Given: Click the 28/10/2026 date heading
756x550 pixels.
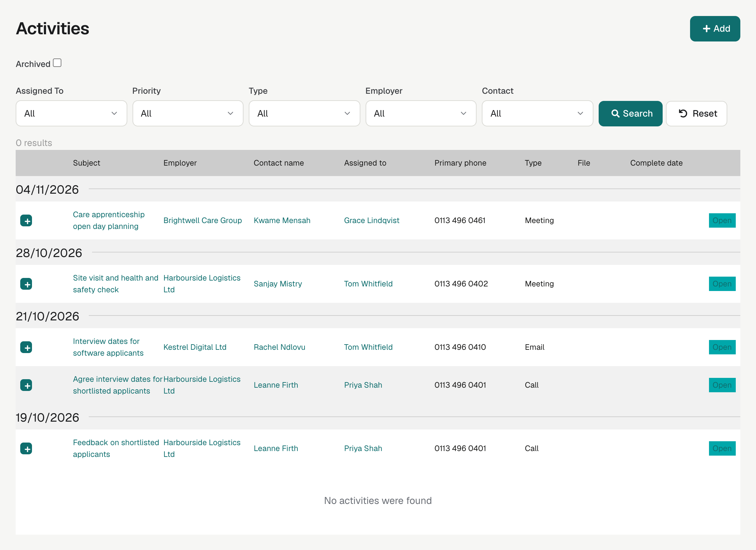Looking at the screenshot, I should (49, 253).
